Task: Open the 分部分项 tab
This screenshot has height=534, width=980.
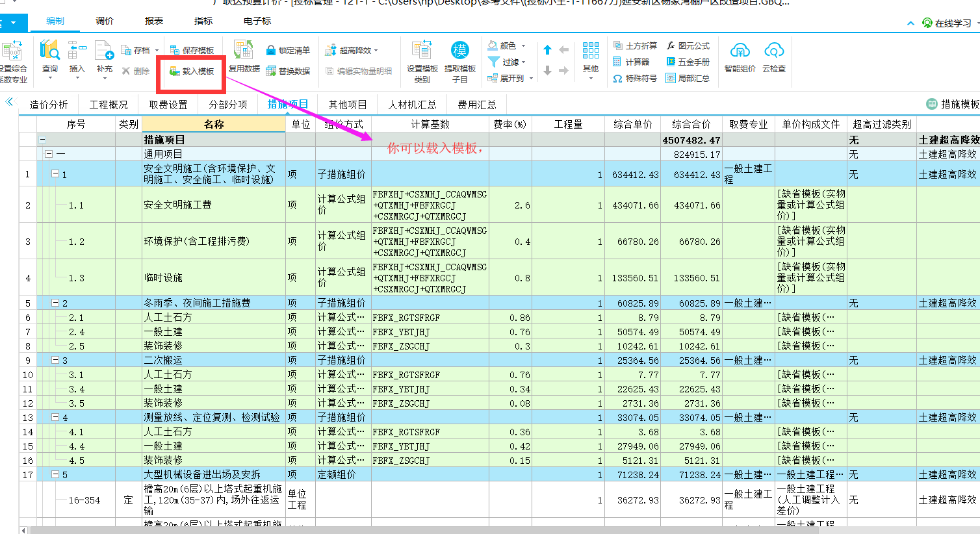Action: tap(227, 104)
